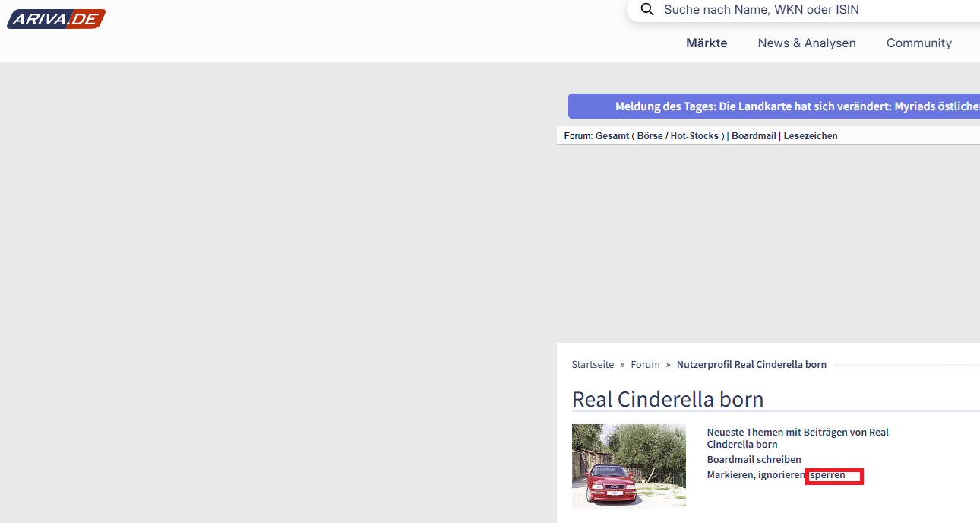This screenshot has width=980, height=523.
Task: Open Lesezeichen in the forum bar
Action: 811,136
